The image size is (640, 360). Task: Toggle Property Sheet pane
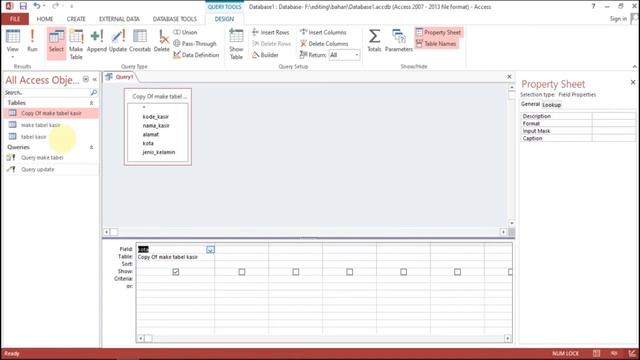(438, 32)
